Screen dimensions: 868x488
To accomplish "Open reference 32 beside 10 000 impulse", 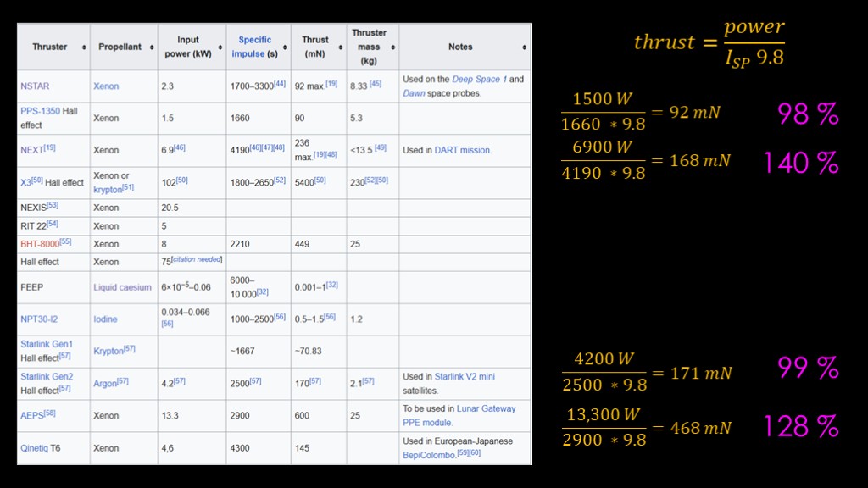I will click(263, 291).
